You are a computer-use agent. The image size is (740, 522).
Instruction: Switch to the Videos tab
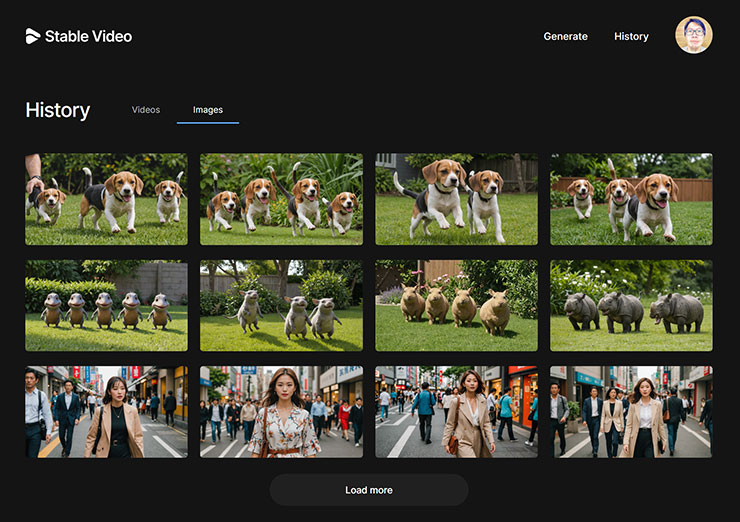pyautogui.click(x=146, y=110)
